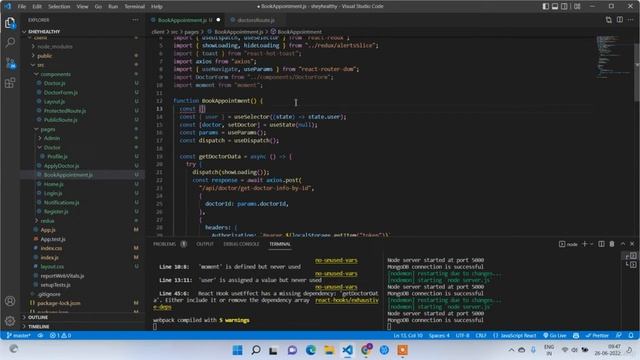Open the Manage gear icon
This screenshot has height=360, width=640.
pyautogui.click(x=10, y=321)
